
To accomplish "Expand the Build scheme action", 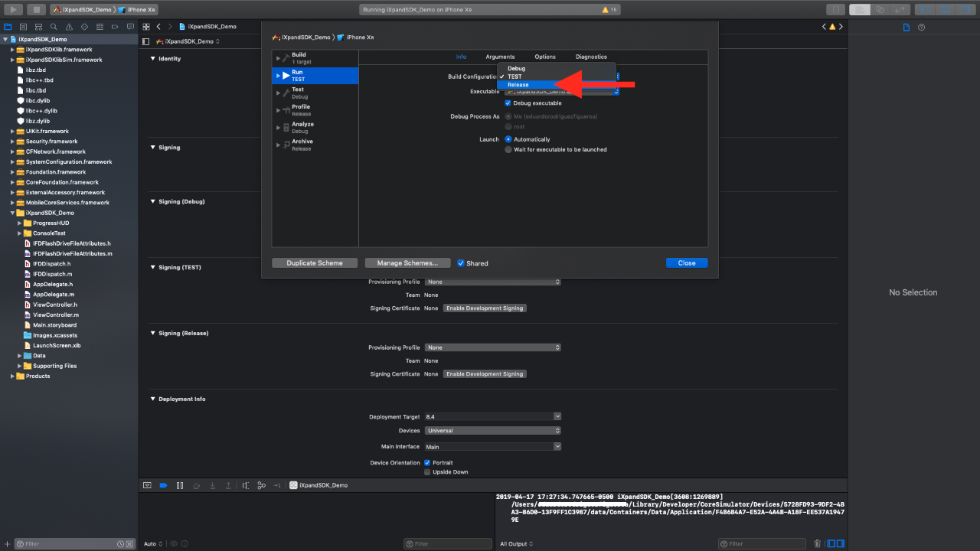I will pyautogui.click(x=278, y=58).
